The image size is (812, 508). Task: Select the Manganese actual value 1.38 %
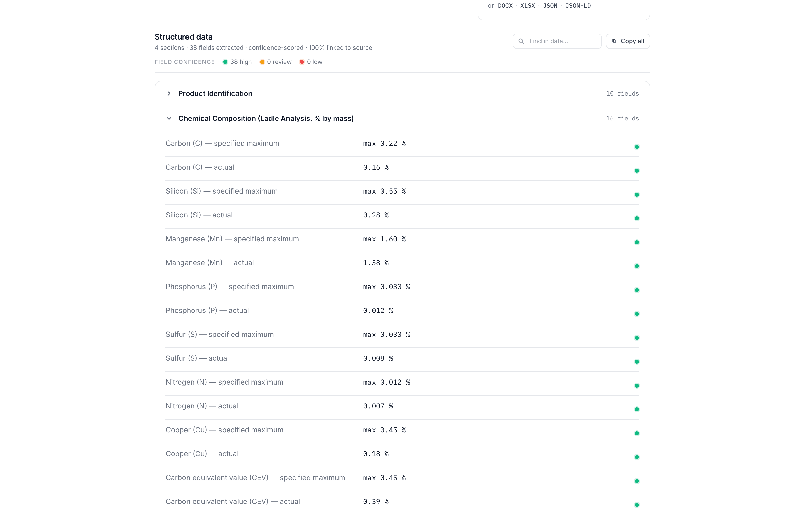[x=376, y=263]
